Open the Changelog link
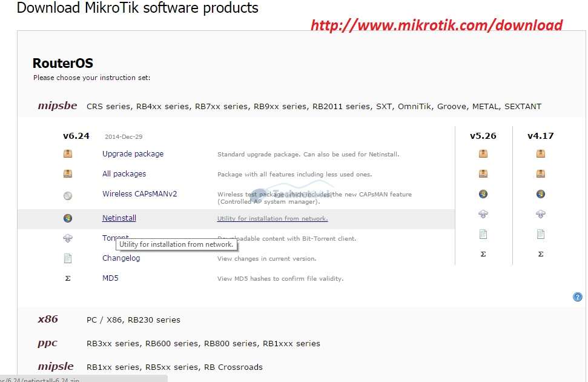This screenshot has height=382, width=588. coord(121,258)
